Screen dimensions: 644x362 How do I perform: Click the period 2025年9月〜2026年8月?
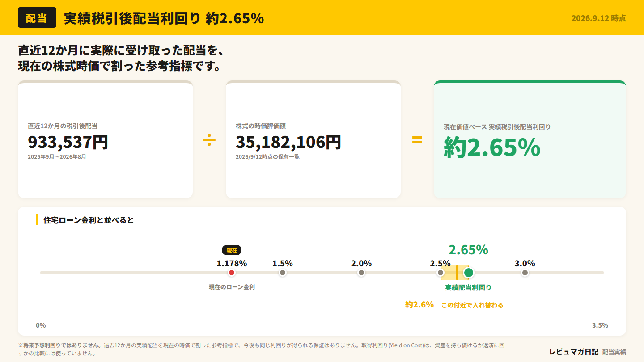pos(57,157)
